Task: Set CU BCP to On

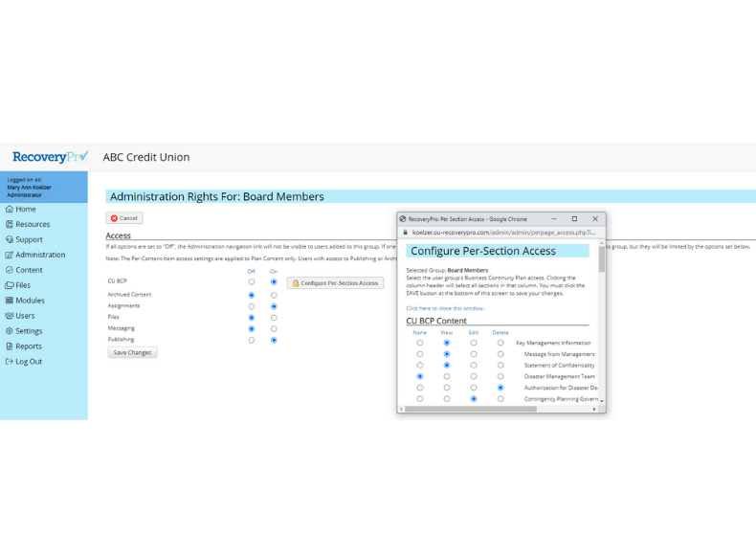Action: coord(274,281)
